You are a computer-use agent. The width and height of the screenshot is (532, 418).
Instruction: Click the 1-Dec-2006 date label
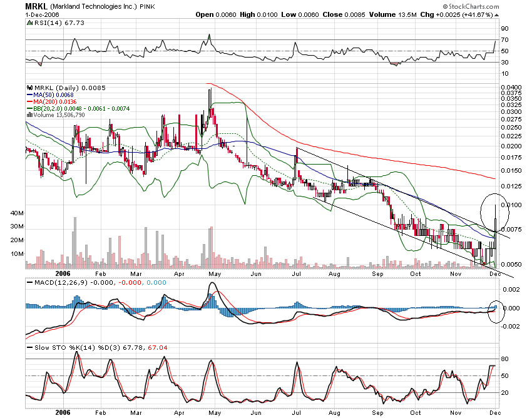[42, 15]
